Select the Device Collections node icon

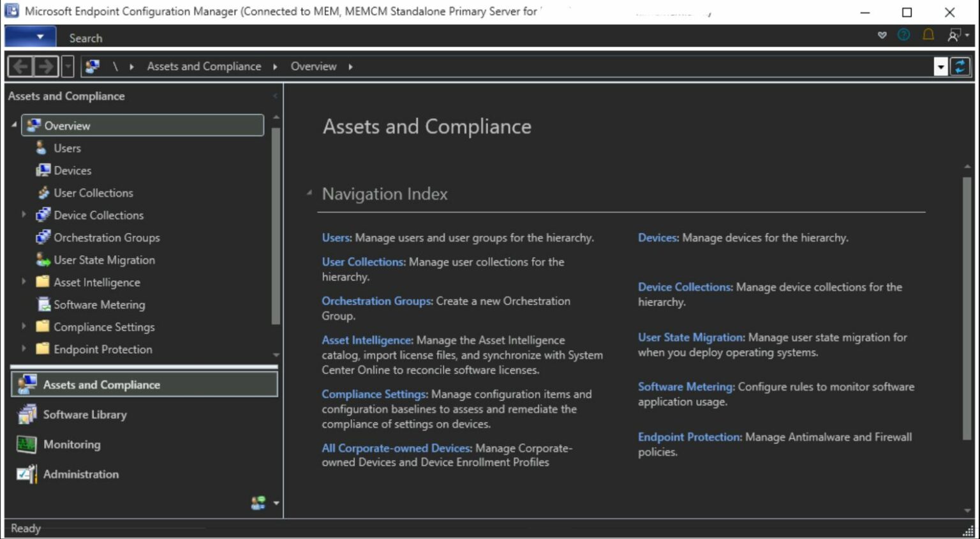click(x=43, y=215)
